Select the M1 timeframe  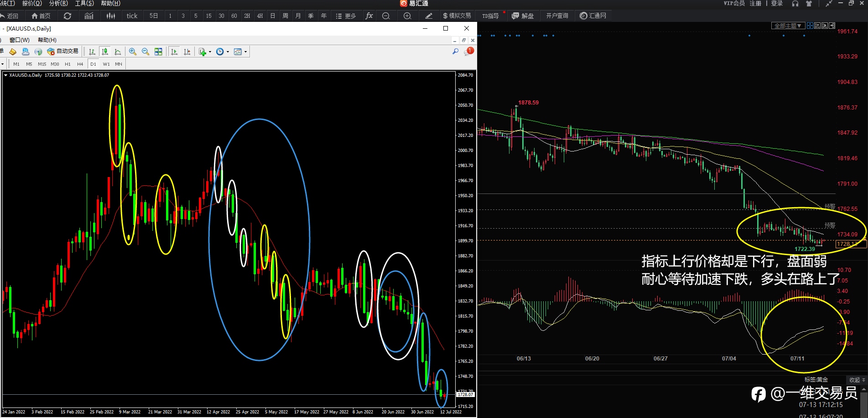[x=16, y=64]
